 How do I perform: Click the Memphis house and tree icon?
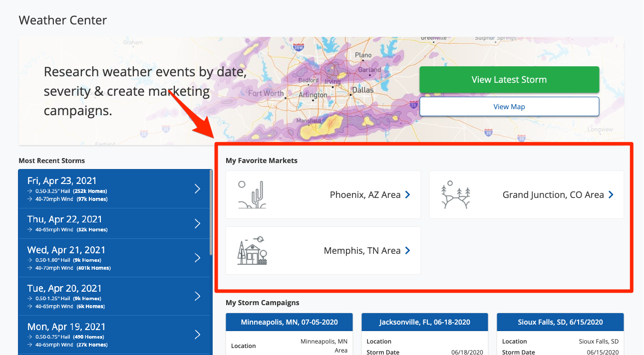[x=252, y=250]
